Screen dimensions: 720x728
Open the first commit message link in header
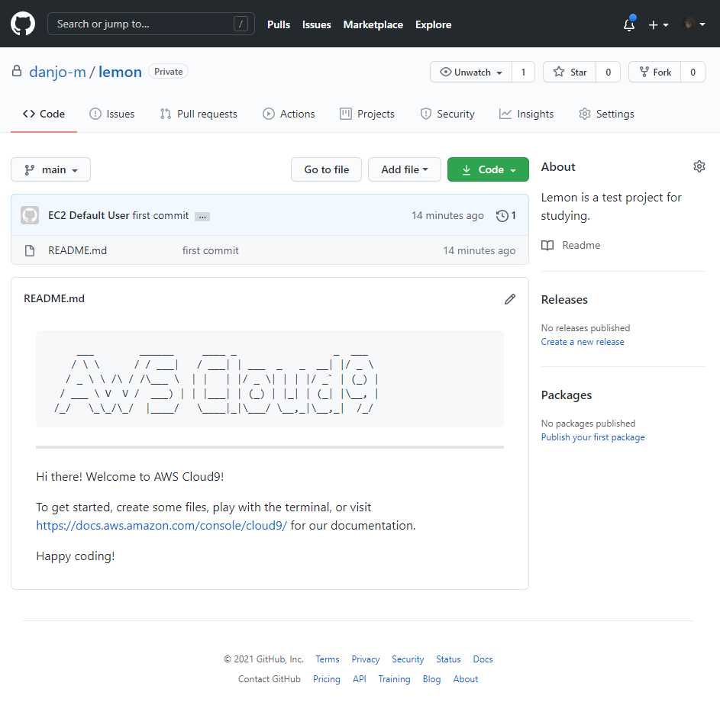point(160,215)
